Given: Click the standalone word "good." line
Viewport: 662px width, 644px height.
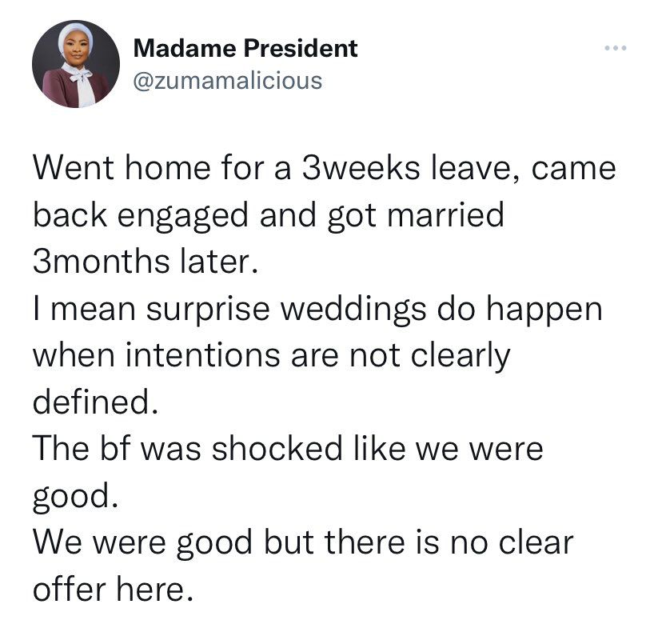Looking at the screenshot, I should click(76, 497).
